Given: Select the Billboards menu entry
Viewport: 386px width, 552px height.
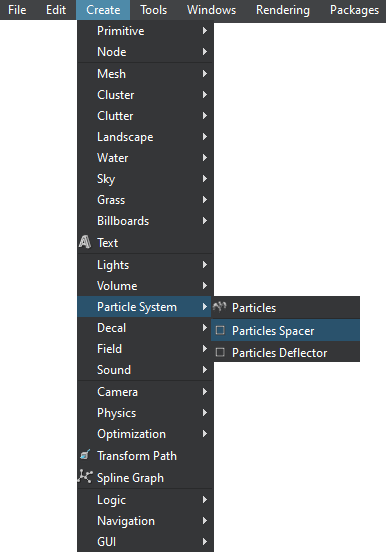Looking at the screenshot, I should (x=145, y=221).
